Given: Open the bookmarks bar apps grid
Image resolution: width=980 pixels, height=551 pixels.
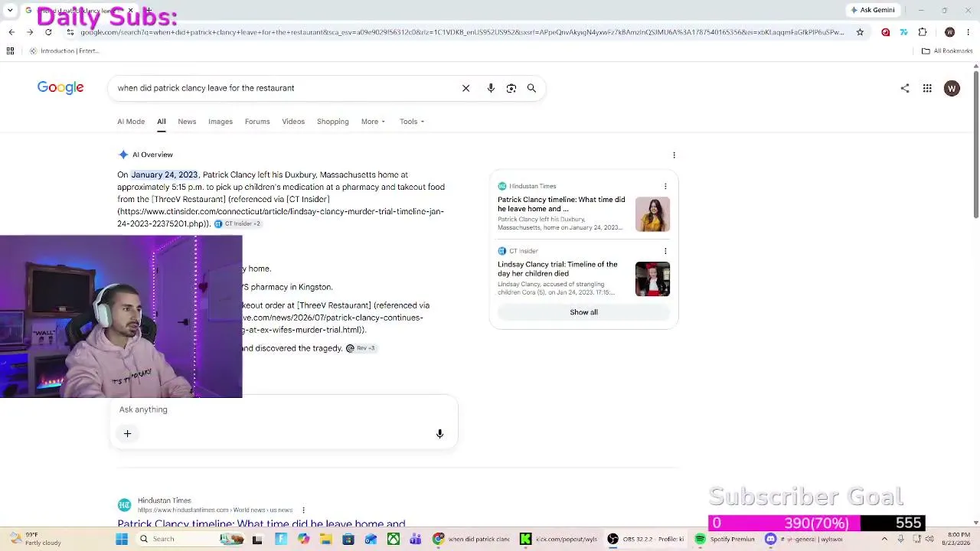Looking at the screenshot, I should (10, 51).
